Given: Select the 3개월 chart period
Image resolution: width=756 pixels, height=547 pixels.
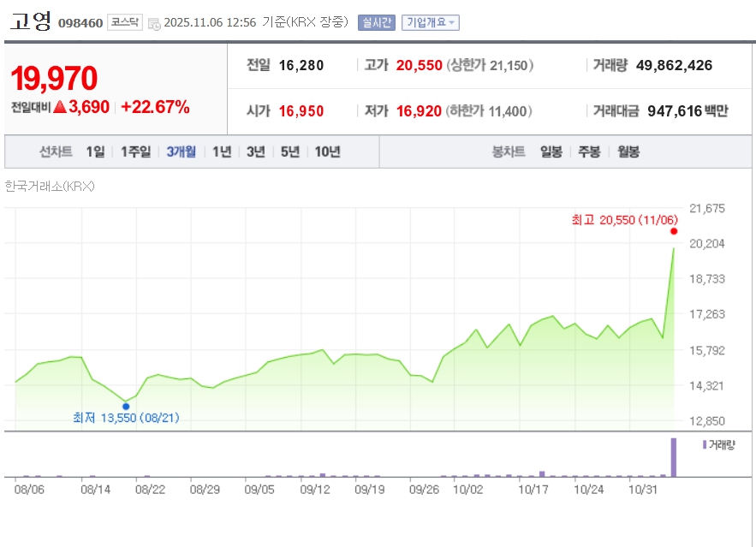Looking at the screenshot, I should [181, 152].
